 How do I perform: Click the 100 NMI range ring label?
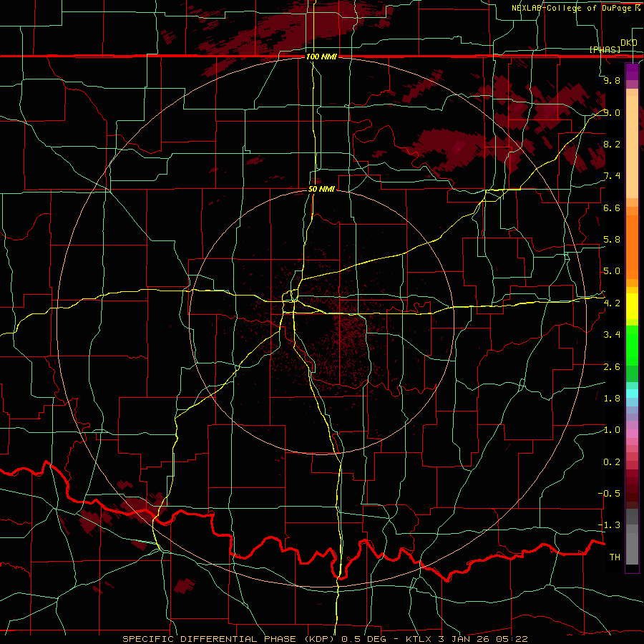(x=321, y=57)
